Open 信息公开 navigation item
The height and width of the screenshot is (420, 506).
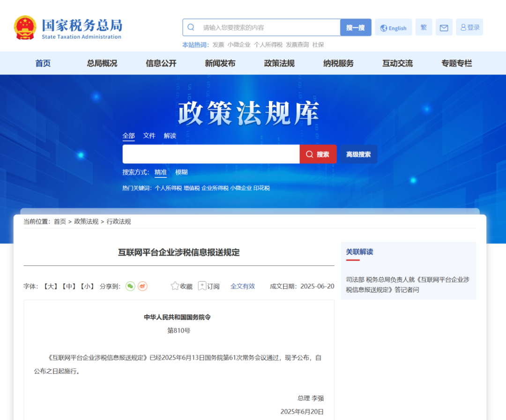161,63
